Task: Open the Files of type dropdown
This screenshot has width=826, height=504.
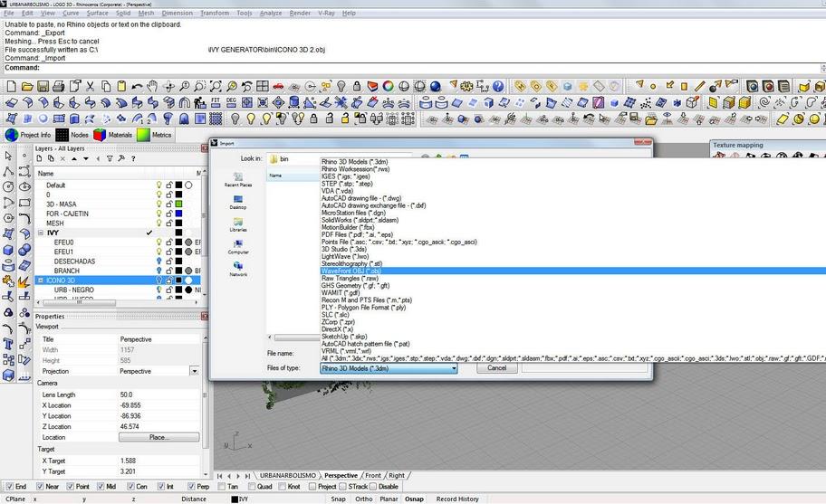Action: 389,369
